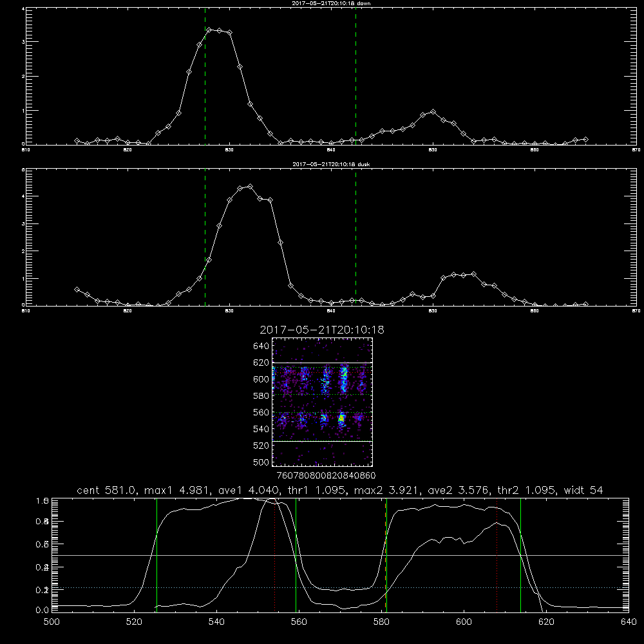Click the 640 label on the image y-axis

[261, 346]
